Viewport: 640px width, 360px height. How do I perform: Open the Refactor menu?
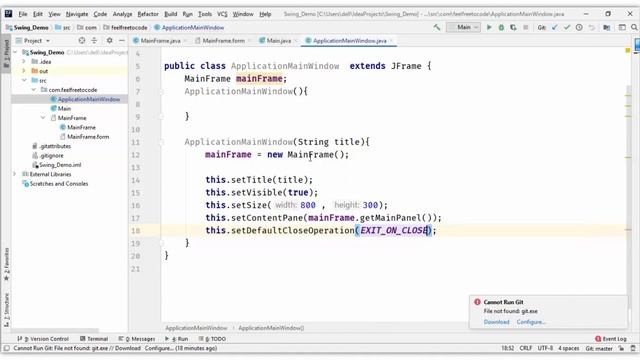click(x=148, y=14)
